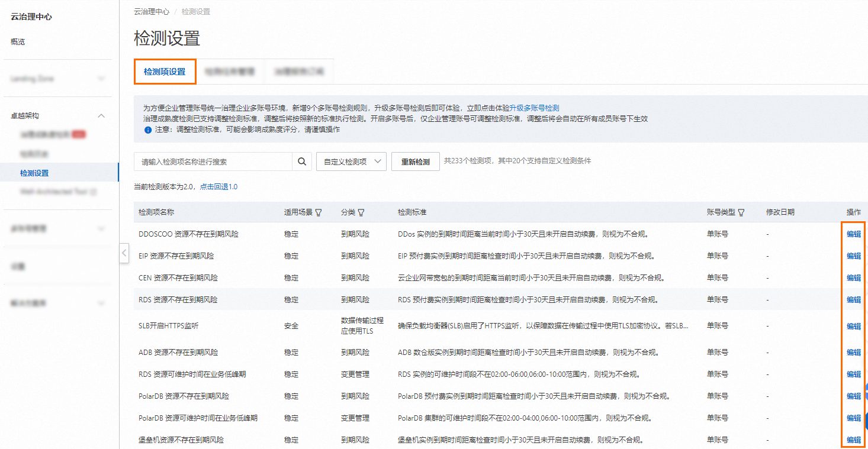The height and width of the screenshot is (449, 868).
Task: Edit the EIP 资源不存在到期风险 row
Action: click(x=853, y=256)
